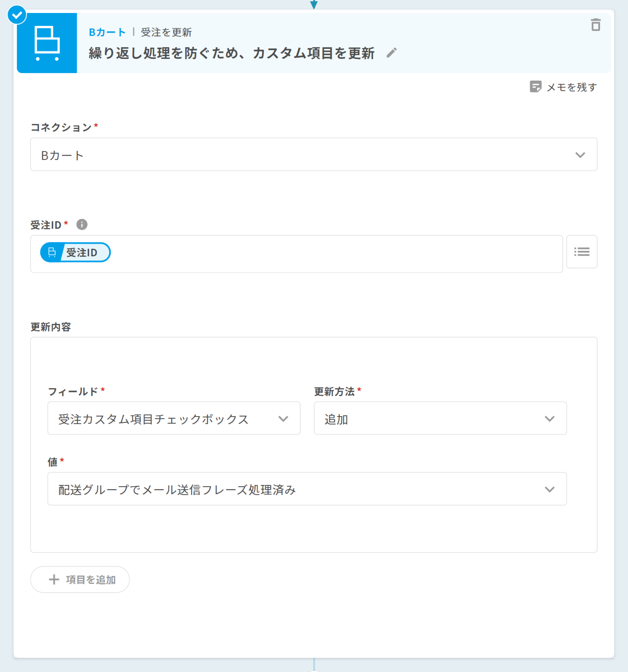Open the list picker icon for 受注ID
The height and width of the screenshot is (672, 628).
[581, 252]
